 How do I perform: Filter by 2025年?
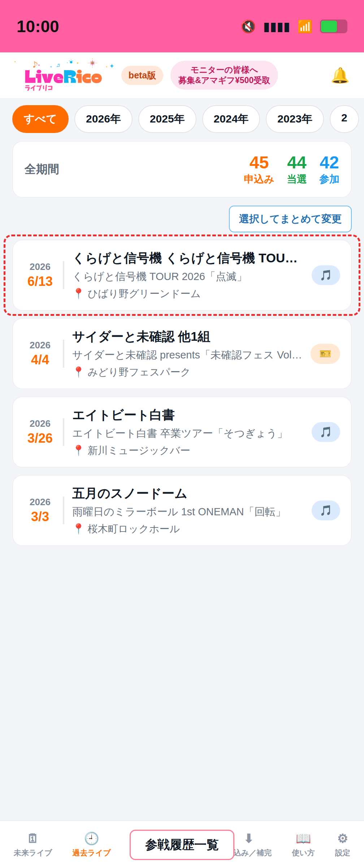(167, 119)
